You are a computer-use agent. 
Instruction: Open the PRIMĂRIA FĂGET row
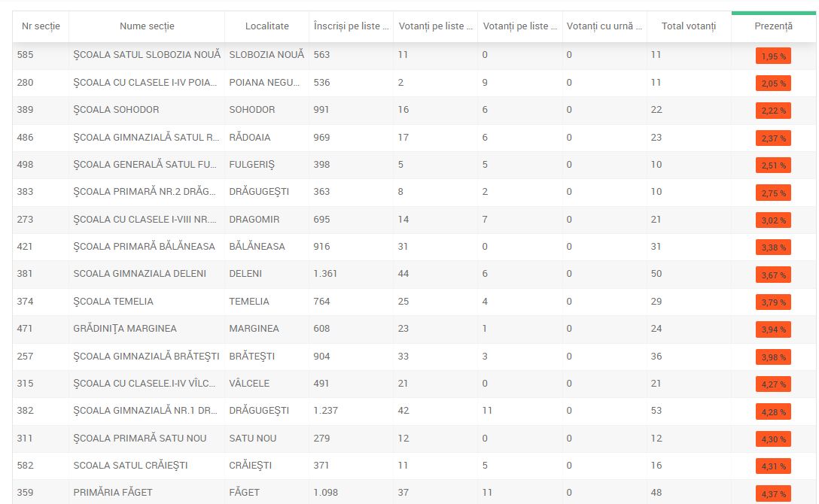[113, 493]
